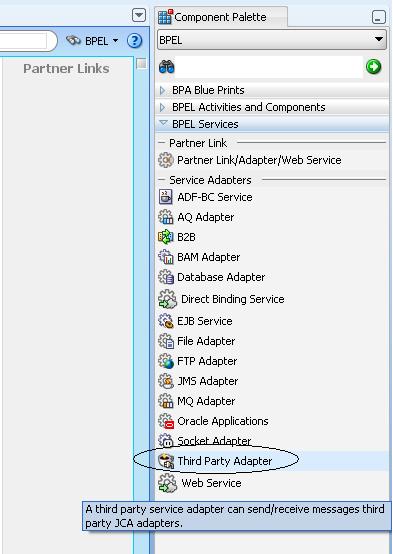The height and width of the screenshot is (554, 393).
Task: Select the Web Service icon
Action: tap(167, 483)
